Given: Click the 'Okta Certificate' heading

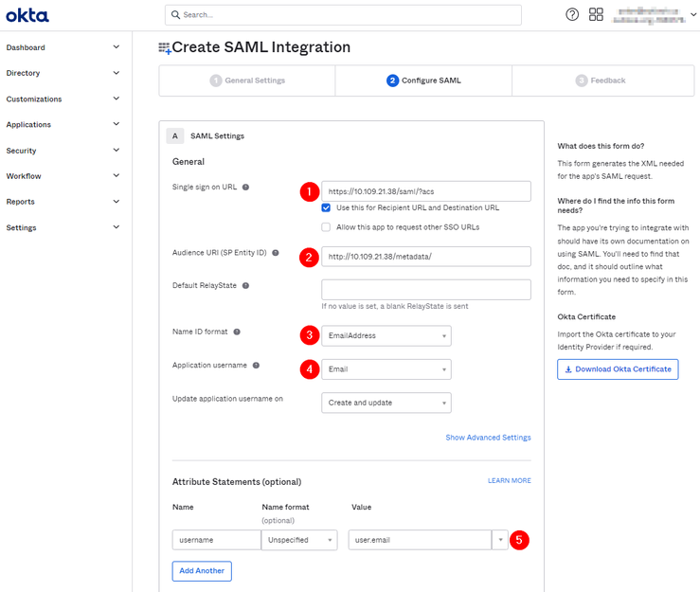Looking at the screenshot, I should click(586, 317).
